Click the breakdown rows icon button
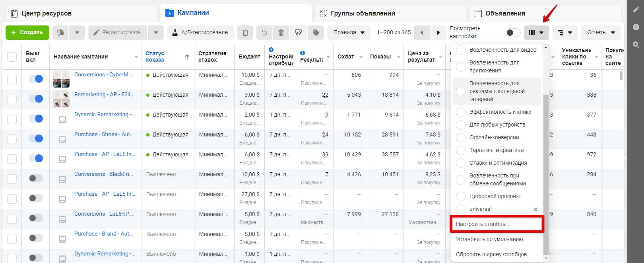 565,33
